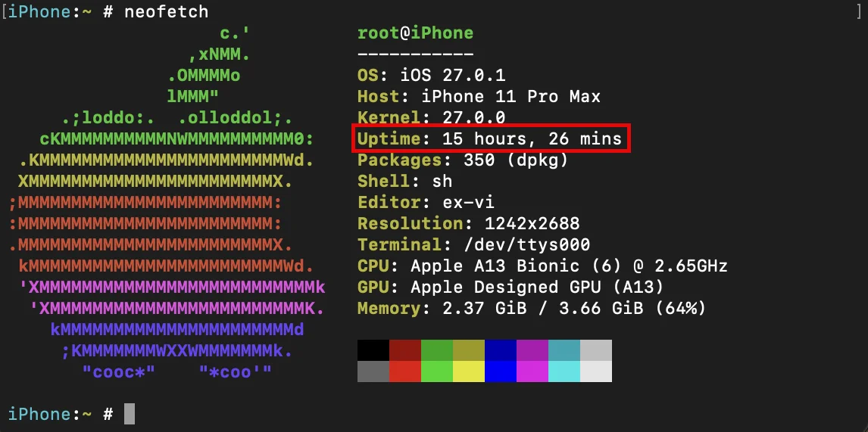Screen dimensions: 868x432
Task: Select the green ,xNMM. logo line
Action: [x=219, y=54]
